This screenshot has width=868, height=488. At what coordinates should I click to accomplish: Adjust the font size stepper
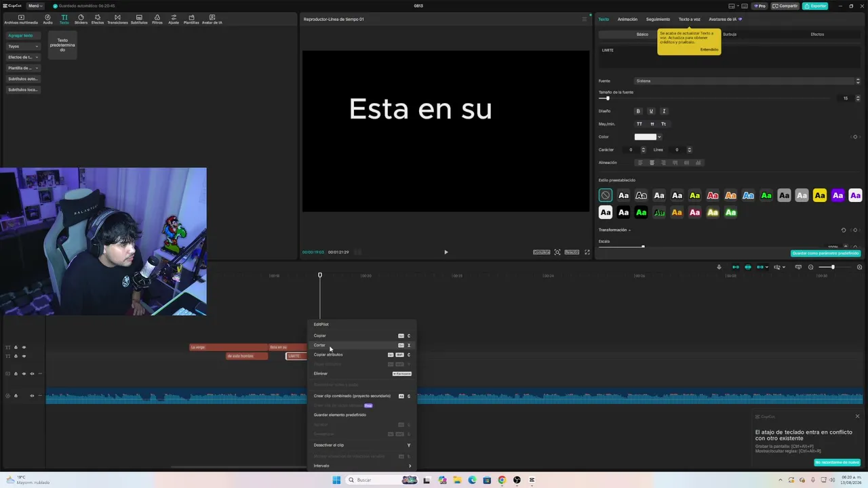858,98
